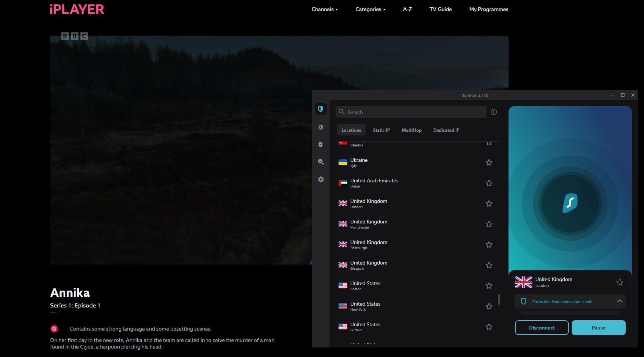
Task: Open Surfshark settings gear icon
Action: (x=321, y=179)
